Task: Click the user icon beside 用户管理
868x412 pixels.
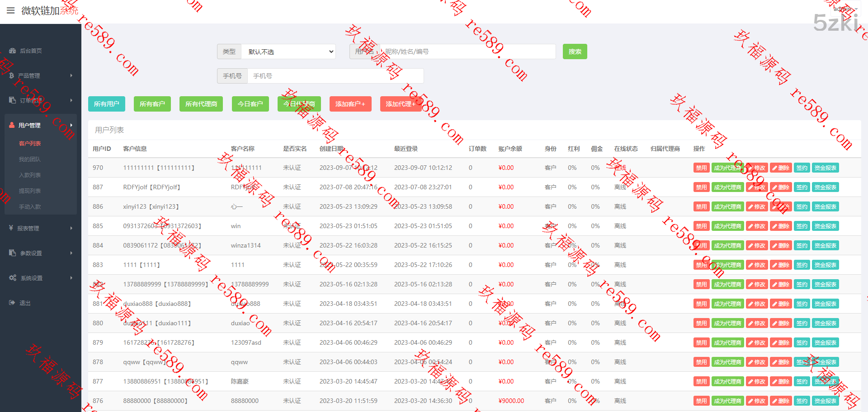Action: point(12,125)
